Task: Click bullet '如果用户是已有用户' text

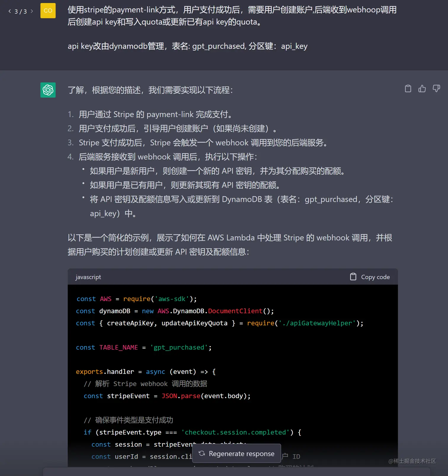Action: tap(186, 185)
